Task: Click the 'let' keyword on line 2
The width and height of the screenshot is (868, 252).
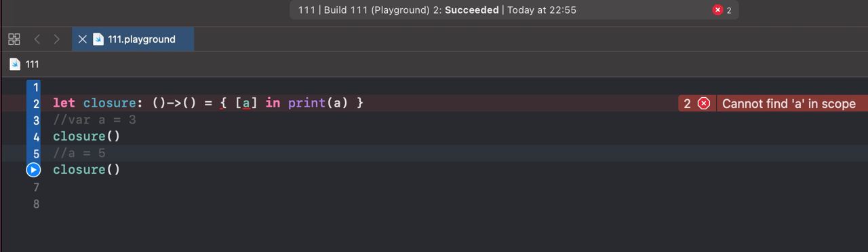Action: click(x=64, y=103)
